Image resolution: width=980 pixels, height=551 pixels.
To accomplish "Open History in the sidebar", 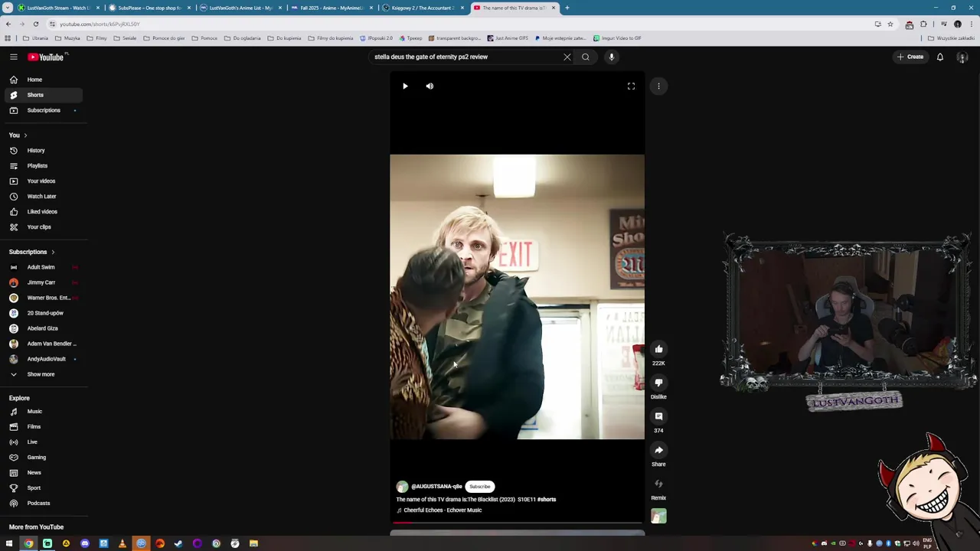I will (43, 151).
